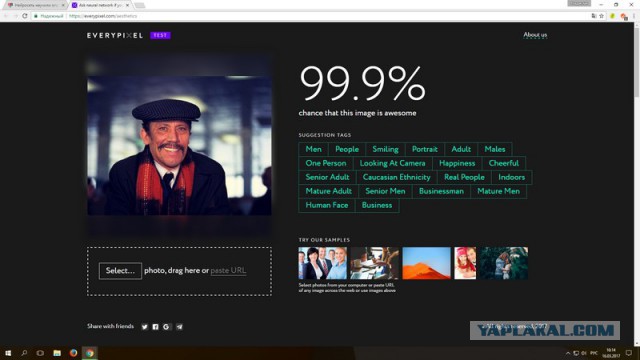Reload the page in the browser
Screen dimensions: 640x360
[25, 16]
